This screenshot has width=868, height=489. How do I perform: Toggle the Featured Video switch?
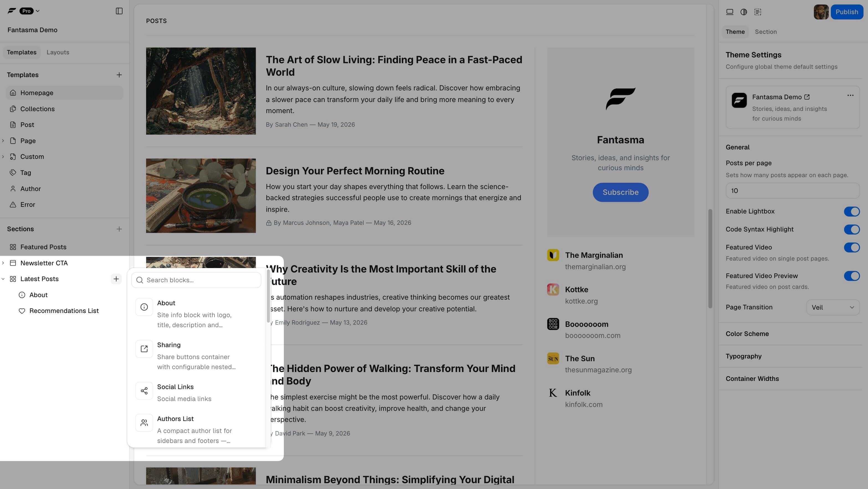tap(852, 247)
